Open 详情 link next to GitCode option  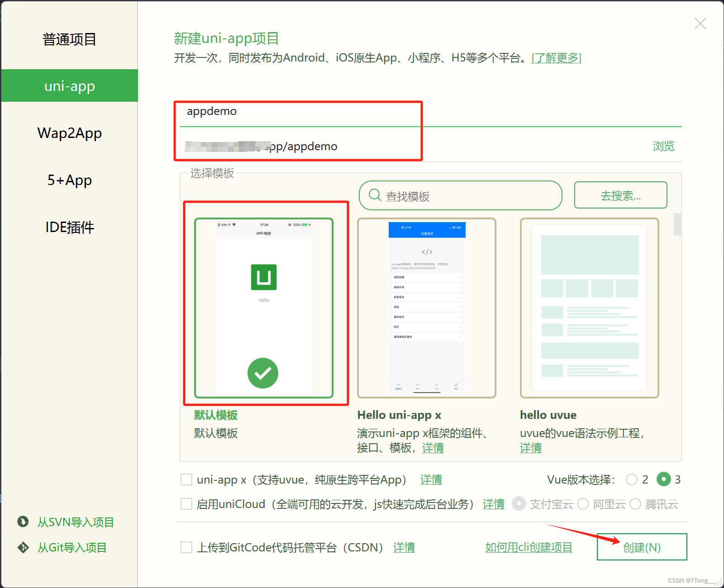point(404,547)
